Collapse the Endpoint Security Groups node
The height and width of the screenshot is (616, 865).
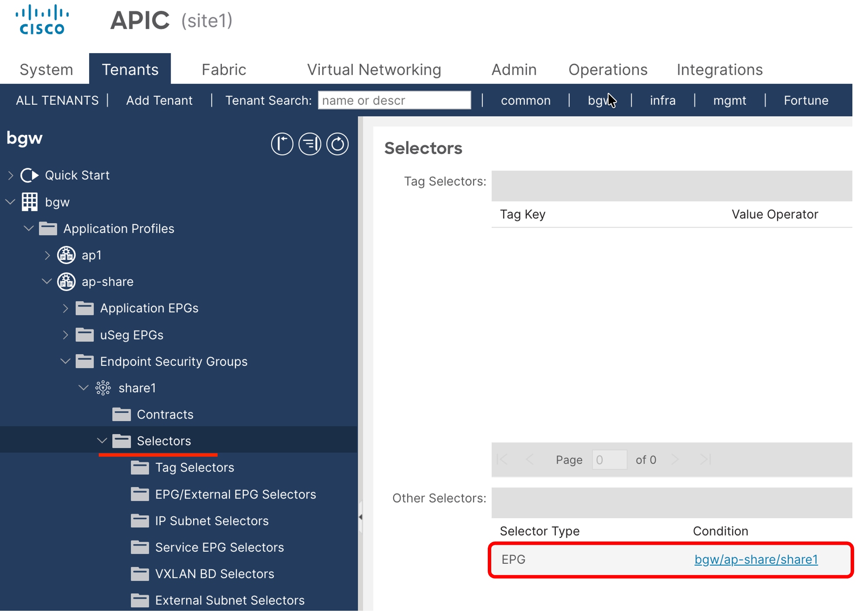65,361
